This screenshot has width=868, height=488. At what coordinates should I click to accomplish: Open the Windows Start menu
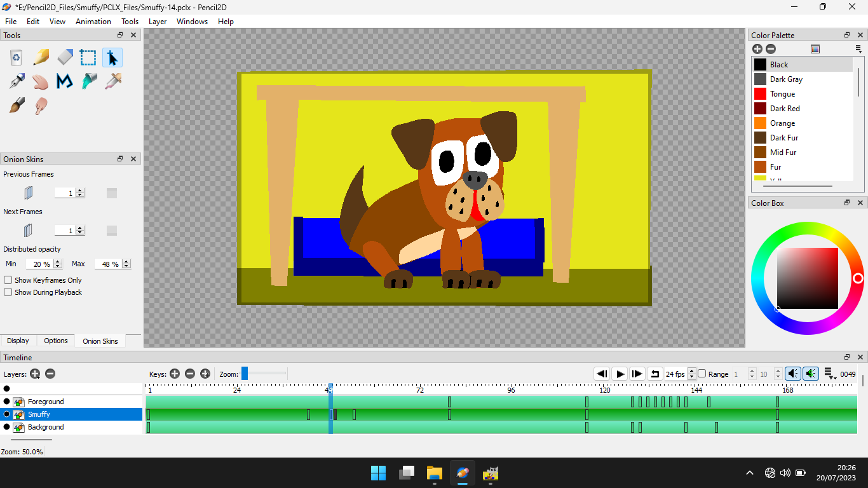point(379,473)
